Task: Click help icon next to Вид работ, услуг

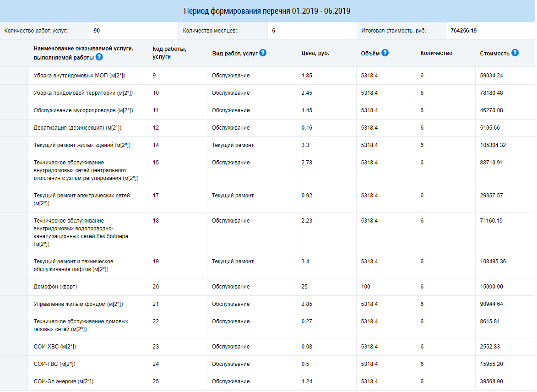Action: 263,53
